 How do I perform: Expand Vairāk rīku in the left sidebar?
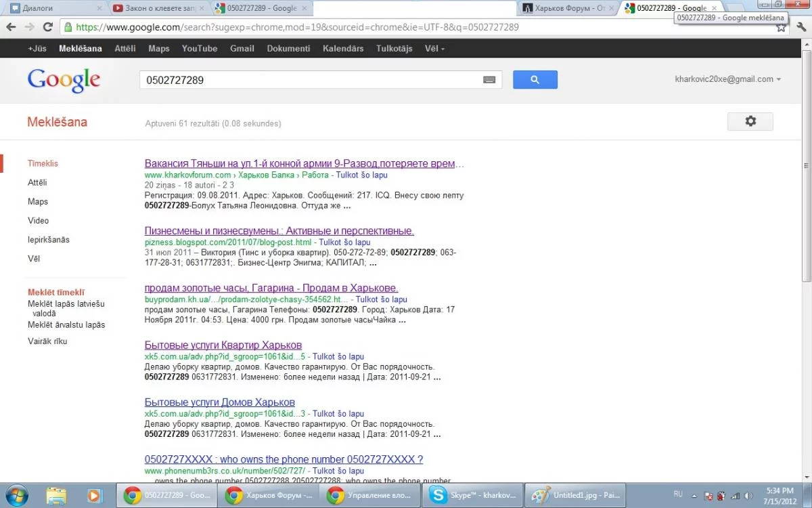click(x=47, y=341)
